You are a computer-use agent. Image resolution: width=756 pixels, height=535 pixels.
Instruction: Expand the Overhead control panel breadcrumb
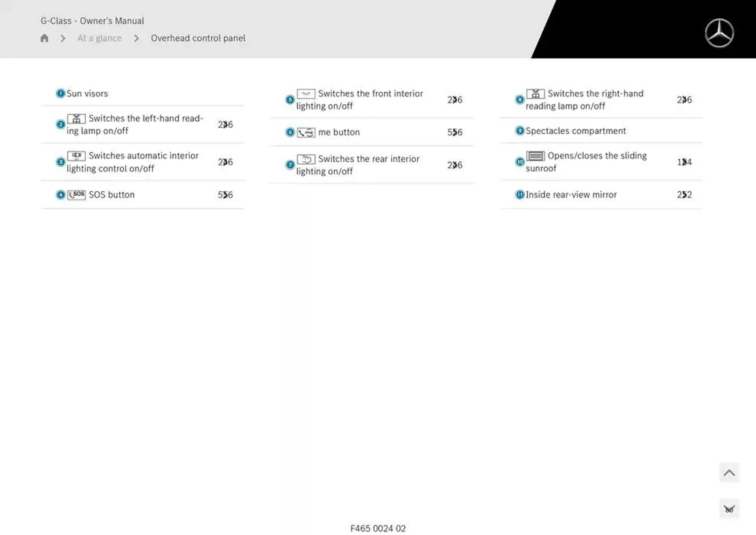pos(197,38)
